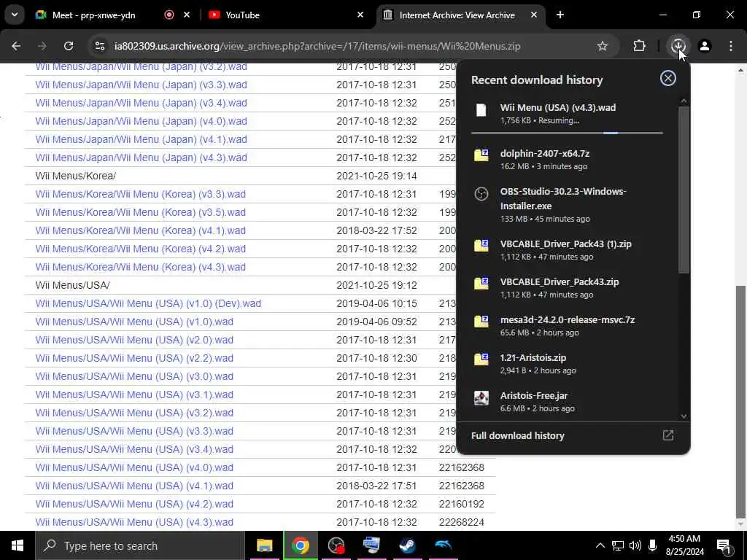Screen dimensions: 747x560
Task: Open Chrome from the taskbar
Action: tap(300, 545)
